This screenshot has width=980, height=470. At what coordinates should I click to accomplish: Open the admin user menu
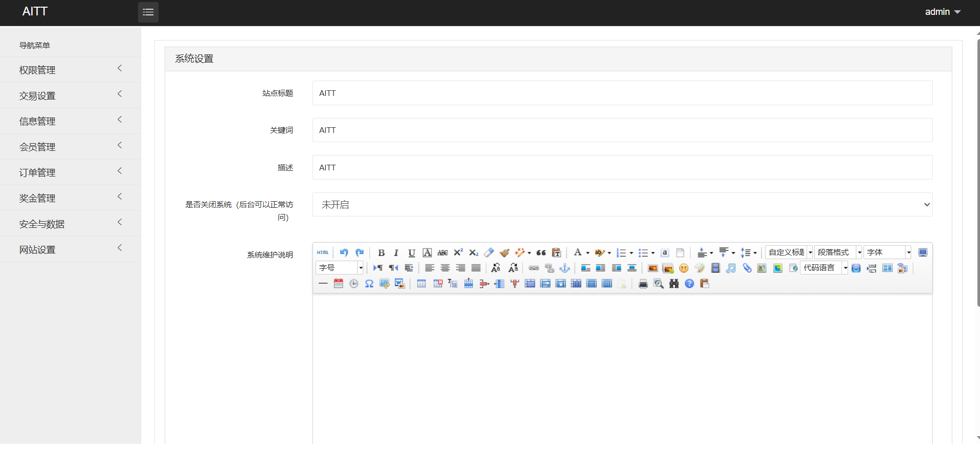[942, 12]
